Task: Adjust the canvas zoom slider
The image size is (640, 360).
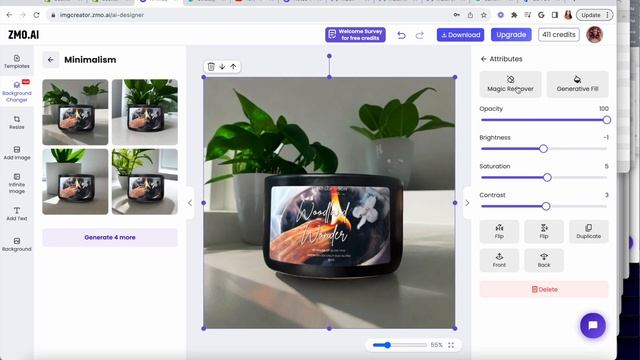Action: [x=399, y=345]
